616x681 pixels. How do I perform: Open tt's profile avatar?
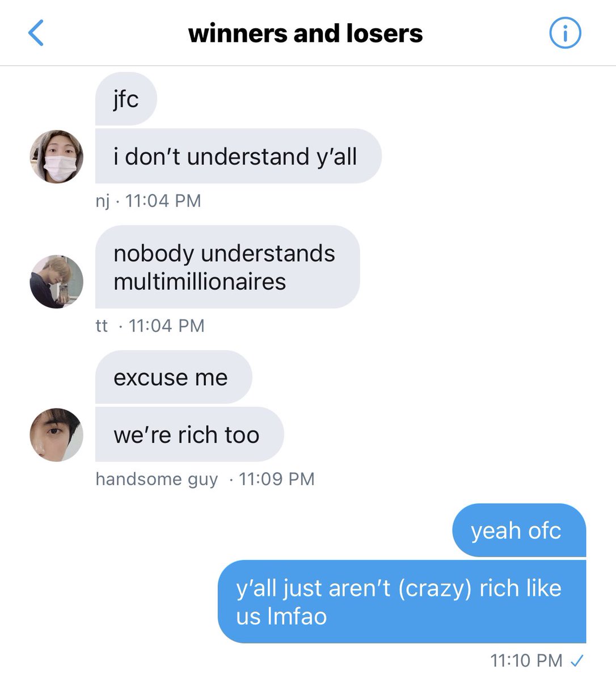coord(56,281)
